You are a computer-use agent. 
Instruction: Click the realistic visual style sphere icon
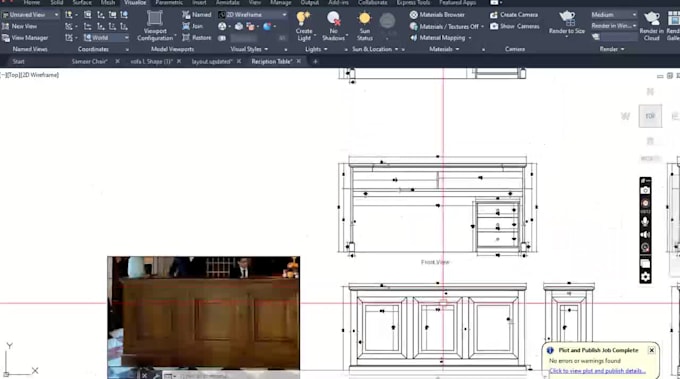tap(267, 26)
